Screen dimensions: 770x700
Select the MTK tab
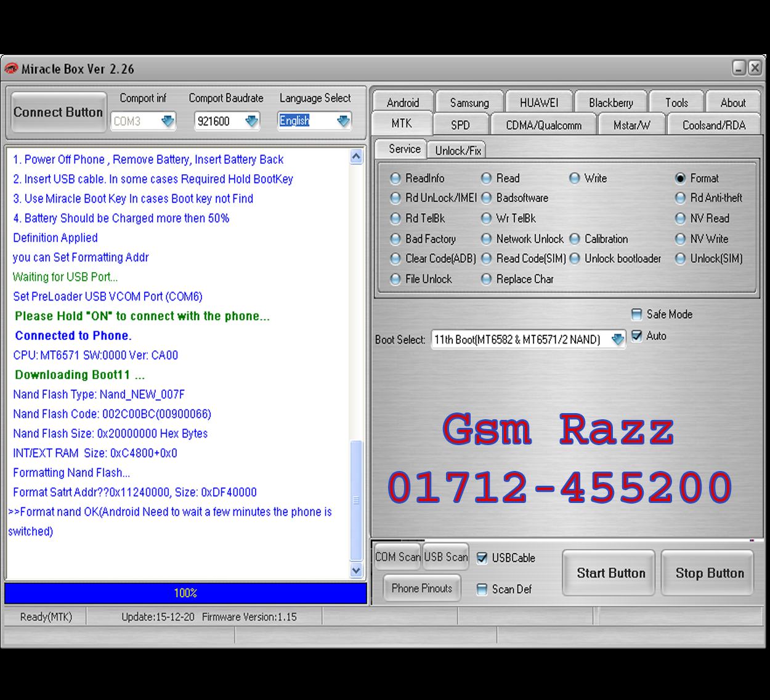pos(402,123)
